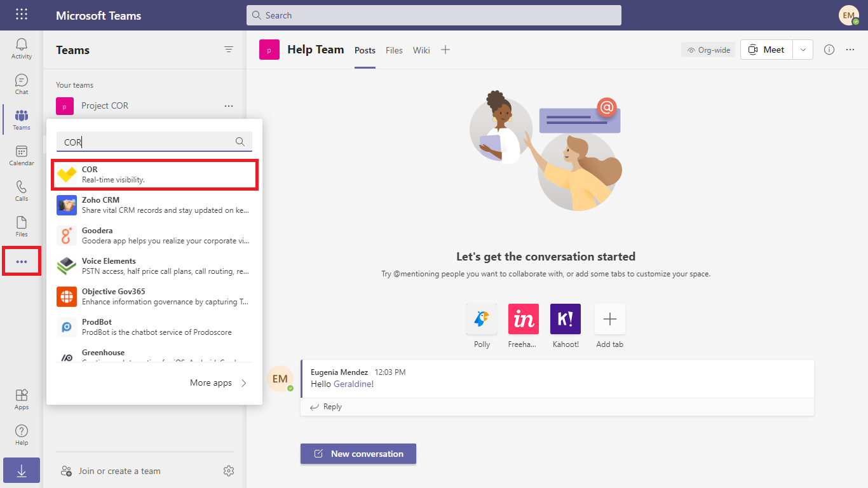Screen dimensions: 868x488
Task: Click the Org-wide badge
Action: coord(708,50)
